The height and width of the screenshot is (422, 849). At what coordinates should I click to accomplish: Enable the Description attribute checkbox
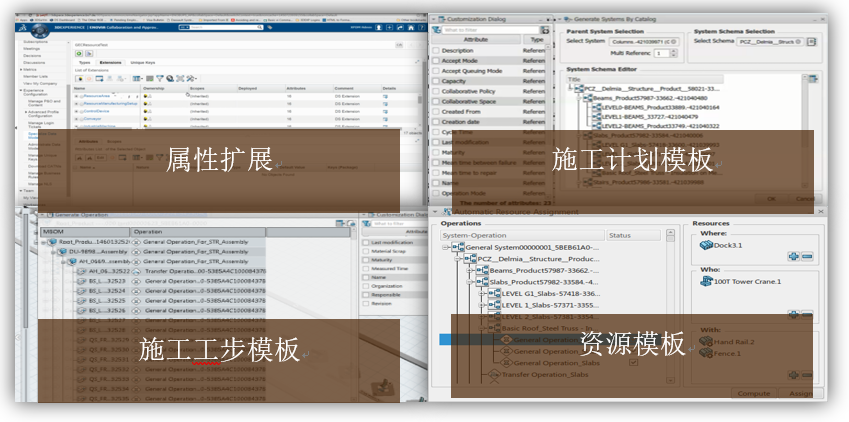435,50
